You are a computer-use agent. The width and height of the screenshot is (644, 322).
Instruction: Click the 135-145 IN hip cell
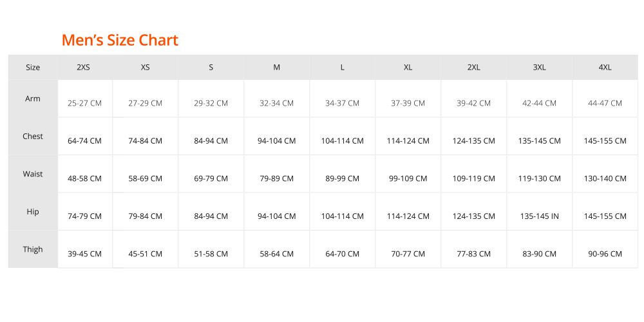[x=539, y=216]
